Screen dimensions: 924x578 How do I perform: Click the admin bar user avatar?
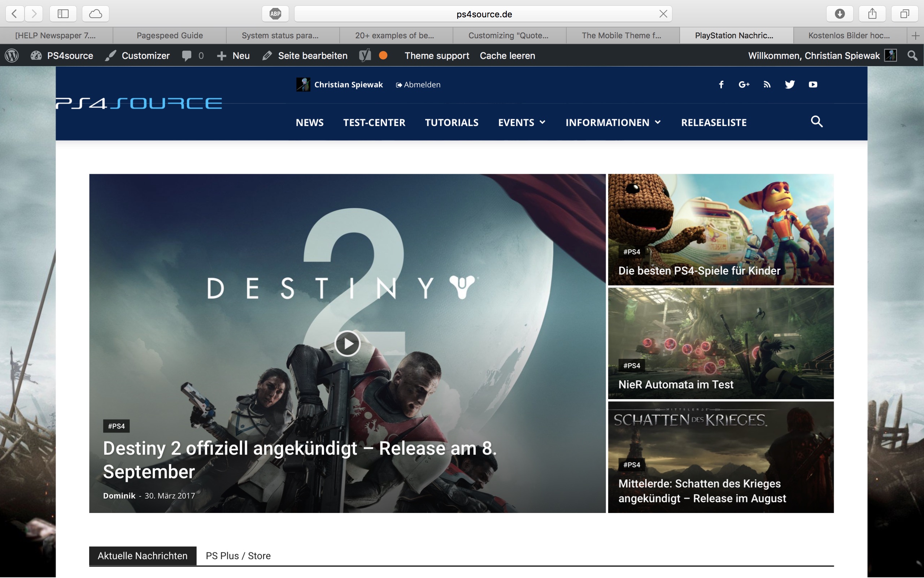click(x=890, y=55)
